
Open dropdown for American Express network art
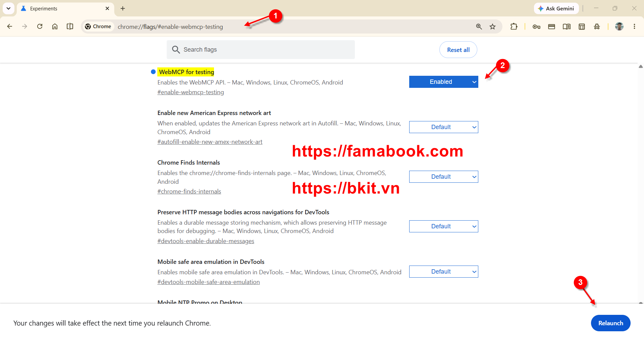coord(443,127)
